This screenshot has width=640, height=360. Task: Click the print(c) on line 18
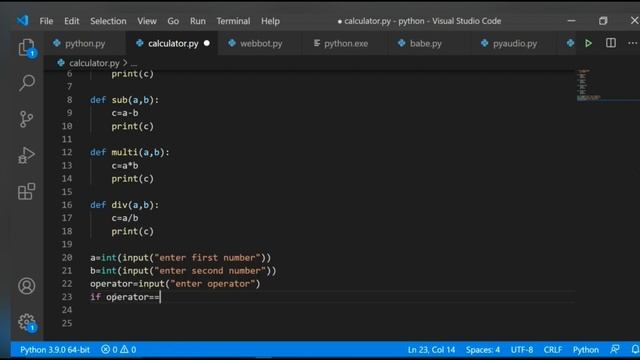(x=133, y=231)
